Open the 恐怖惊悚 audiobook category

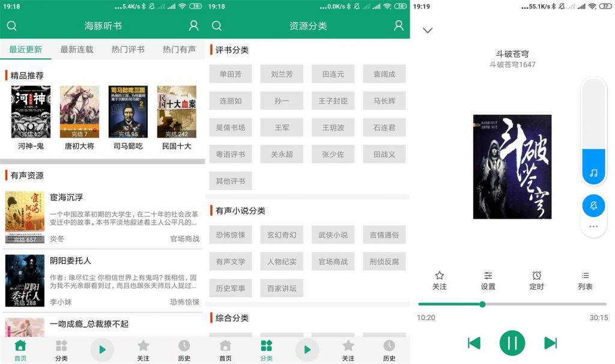tap(231, 235)
